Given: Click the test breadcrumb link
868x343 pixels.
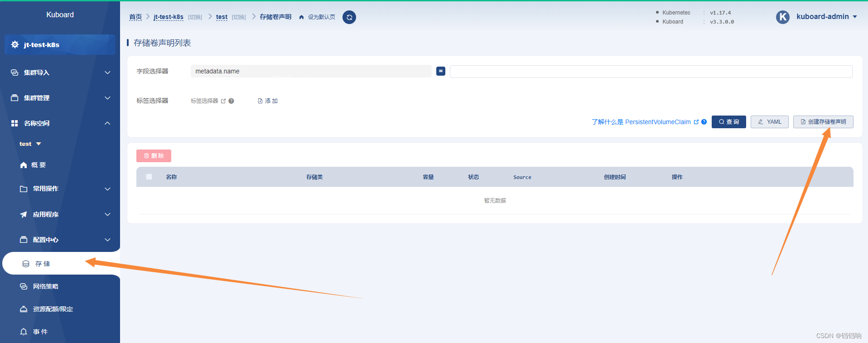Looking at the screenshot, I should [222, 17].
